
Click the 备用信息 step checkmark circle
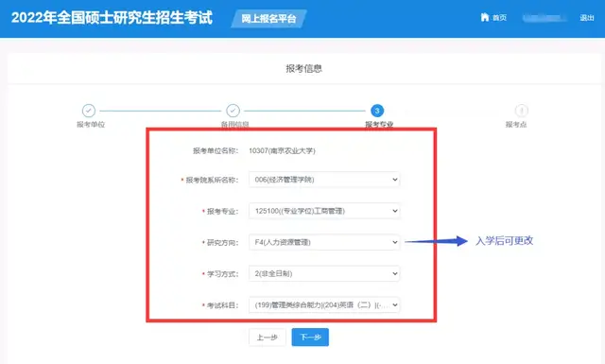[233, 111]
